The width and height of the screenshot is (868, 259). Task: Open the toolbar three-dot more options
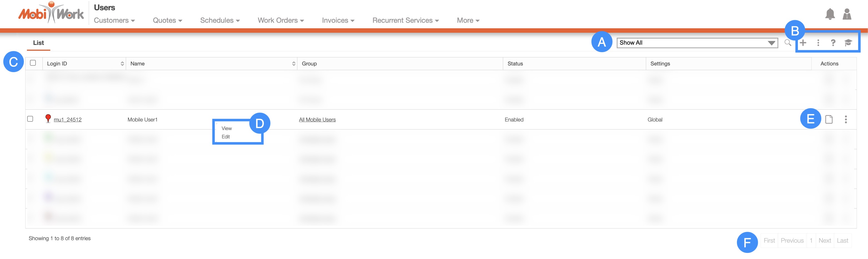(818, 43)
